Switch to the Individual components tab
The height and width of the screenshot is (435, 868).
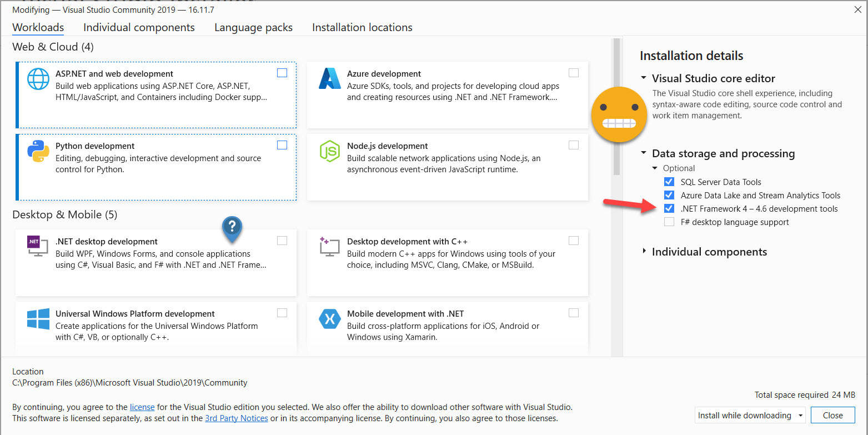(139, 27)
